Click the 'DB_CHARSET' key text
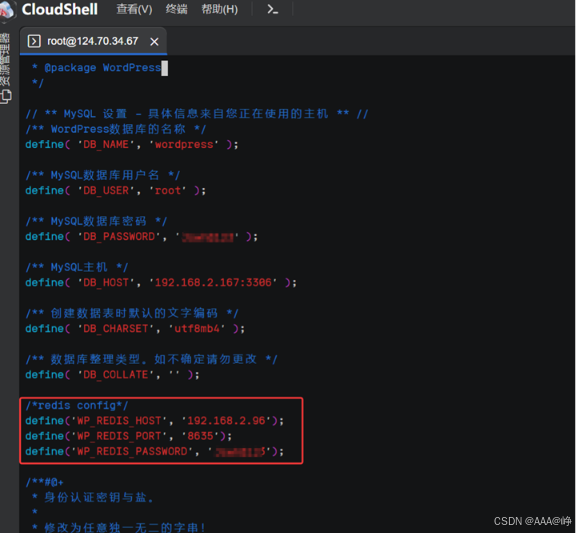Image resolution: width=576 pixels, height=533 pixels. 116,328
